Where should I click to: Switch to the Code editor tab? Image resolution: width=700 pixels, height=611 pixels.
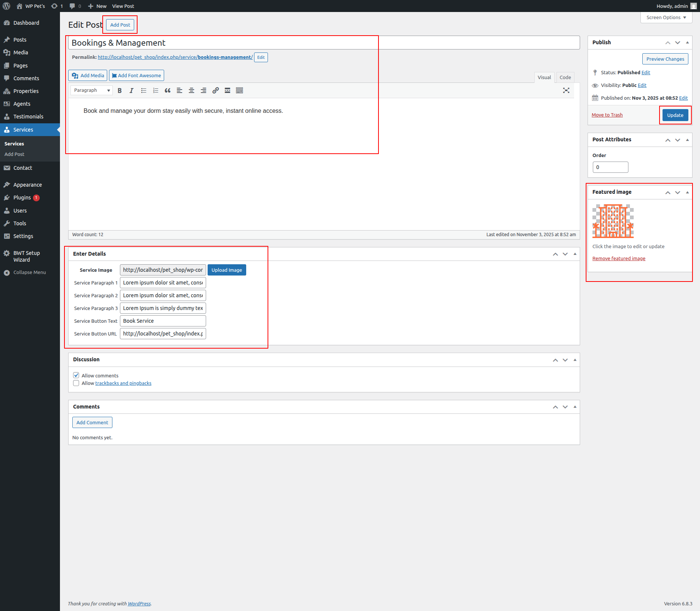[x=565, y=77]
